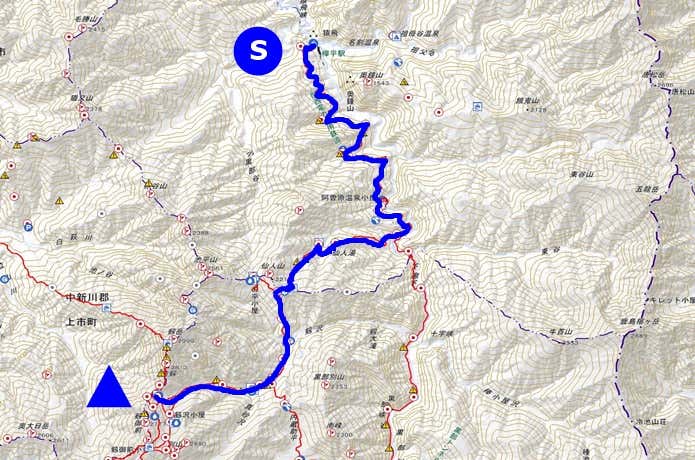Click the blue P parking icon
Image resolution: width=695 pixels, height=460 pixels.
pyautogui.click(x=28, y=227)
